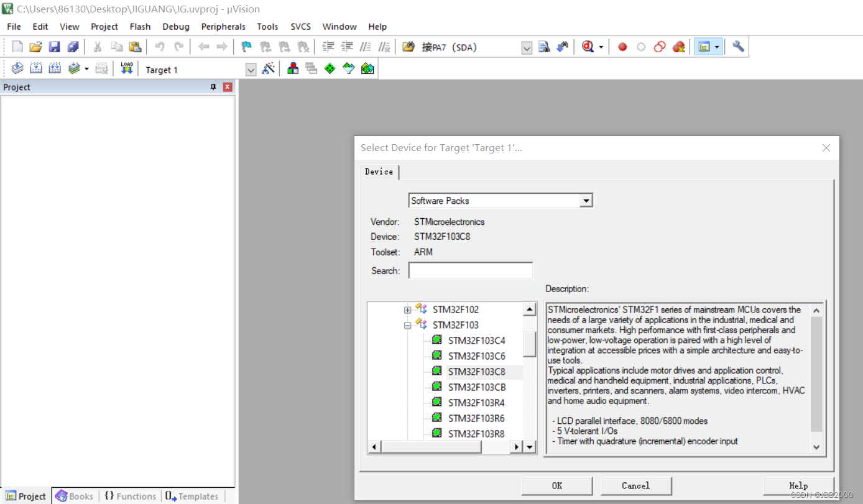Screen dimensions: 863x504
Task: Open Options for Target magic wand icon
Action: [x=268, y=68]
